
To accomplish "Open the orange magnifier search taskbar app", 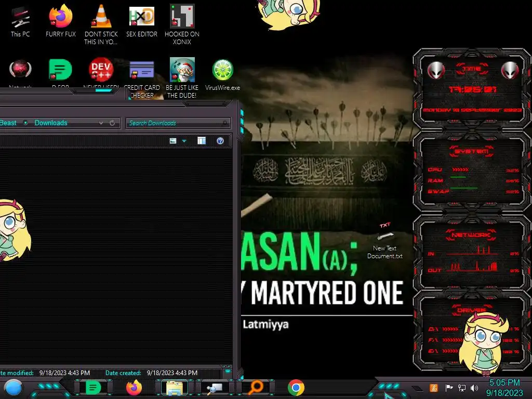I will click(x=256, y=388).
